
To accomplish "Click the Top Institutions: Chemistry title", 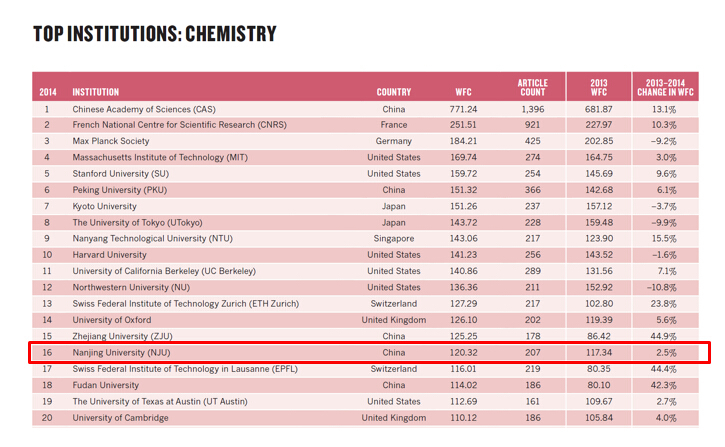I will click(154, 35).
